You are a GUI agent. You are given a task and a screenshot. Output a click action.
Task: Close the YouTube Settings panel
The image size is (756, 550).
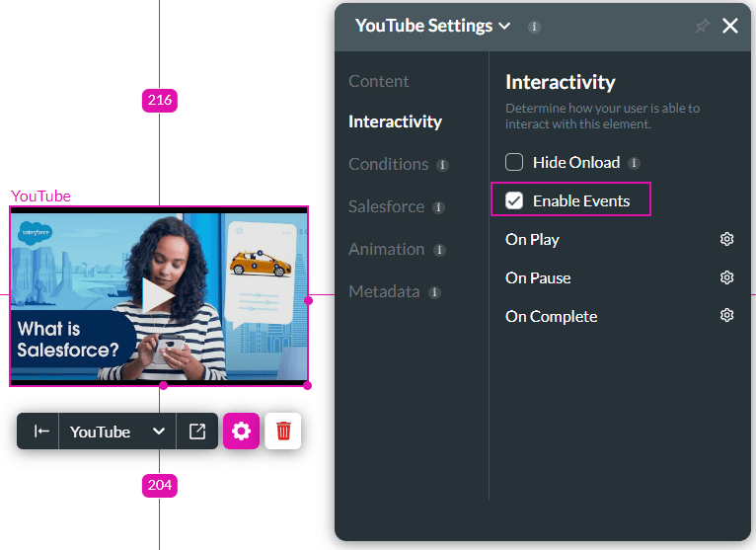[x=730, y=26]
